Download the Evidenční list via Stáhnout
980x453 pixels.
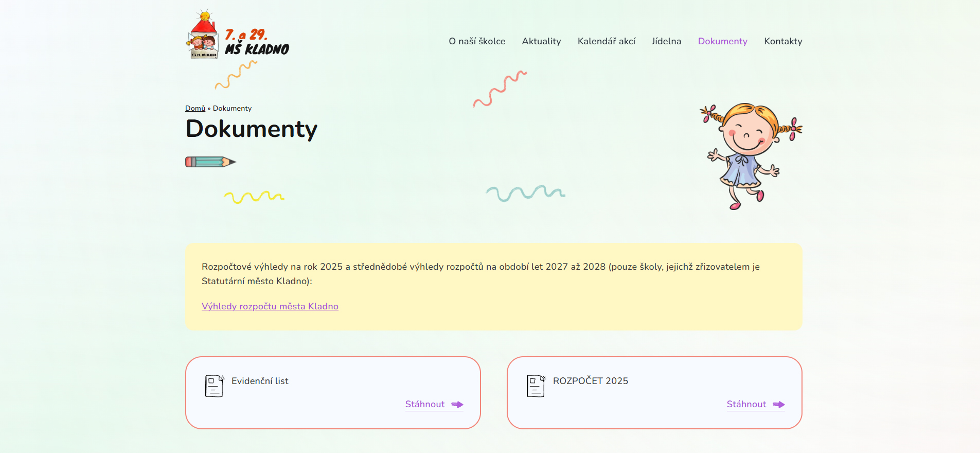425,404
